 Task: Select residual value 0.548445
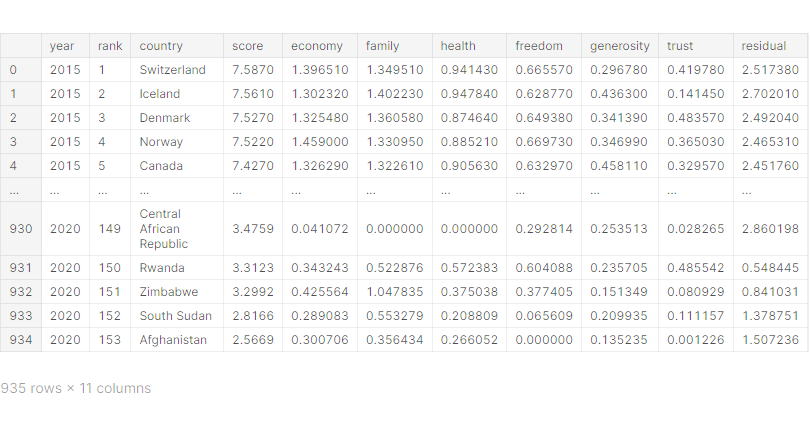(770, 268)
